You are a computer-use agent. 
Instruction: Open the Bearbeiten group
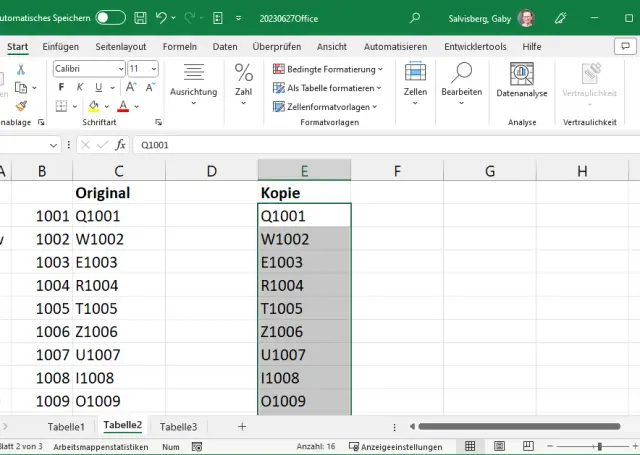click(461, 81)
